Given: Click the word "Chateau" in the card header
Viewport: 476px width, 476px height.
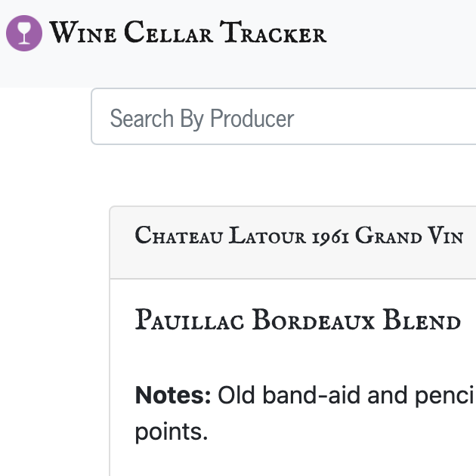Looking at the screenshot, I should tap(179, 235).
